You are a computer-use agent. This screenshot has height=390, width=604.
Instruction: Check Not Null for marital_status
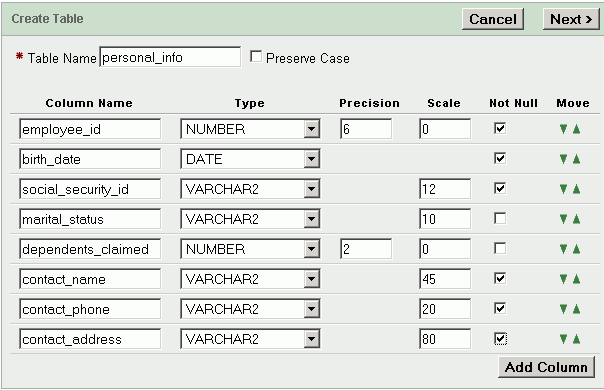[500, 219]
